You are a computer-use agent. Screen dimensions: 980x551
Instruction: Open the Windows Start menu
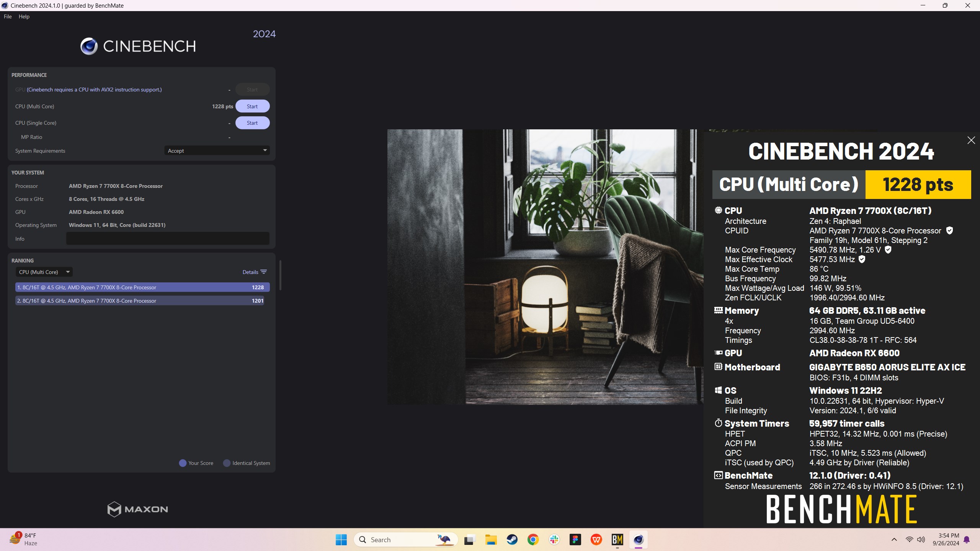click(x=341, y=540)
